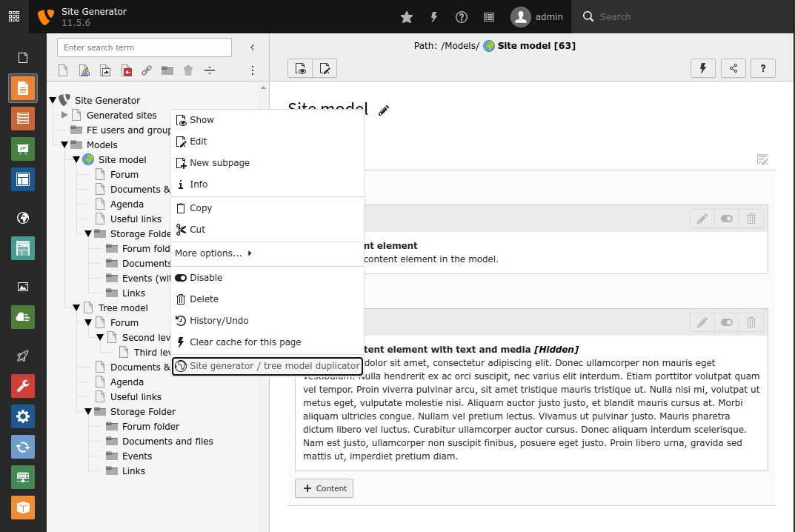Click the page tree search term field

144,47
